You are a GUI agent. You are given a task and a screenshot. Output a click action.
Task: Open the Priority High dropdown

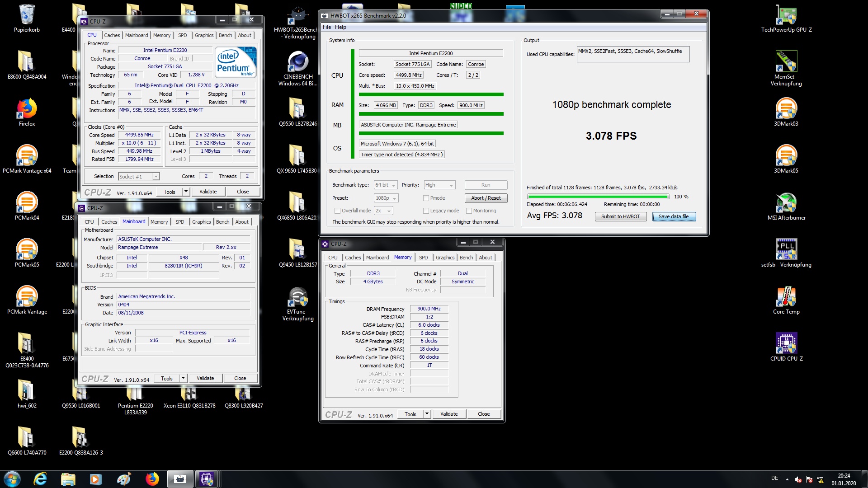(439, 185)
